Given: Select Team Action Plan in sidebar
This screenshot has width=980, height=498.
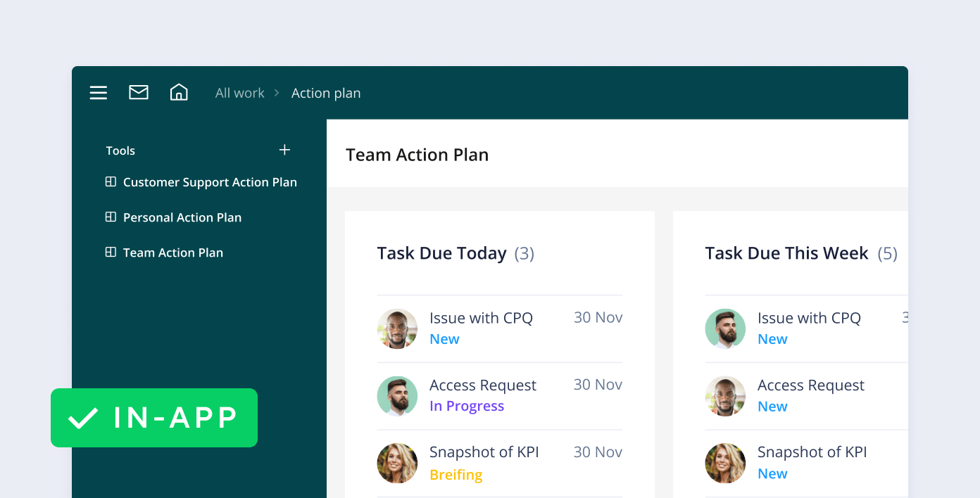Looking at the screenshot, I should tap(173, 253).
